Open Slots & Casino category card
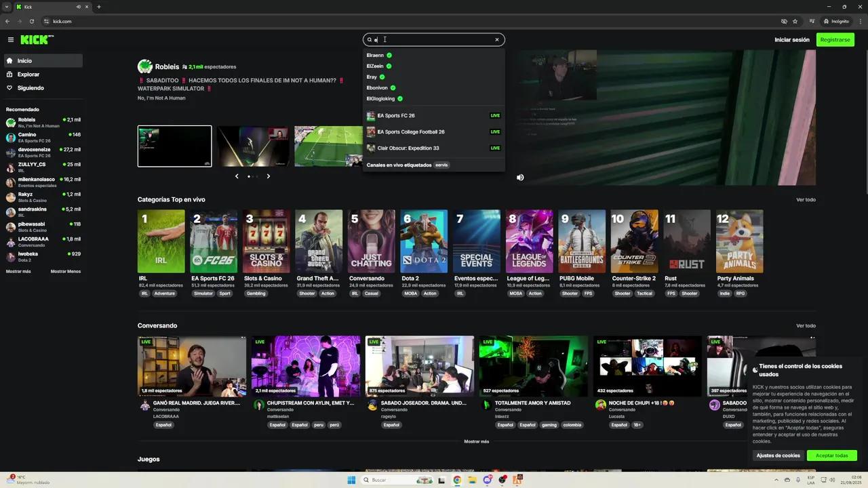 point(267,241)
